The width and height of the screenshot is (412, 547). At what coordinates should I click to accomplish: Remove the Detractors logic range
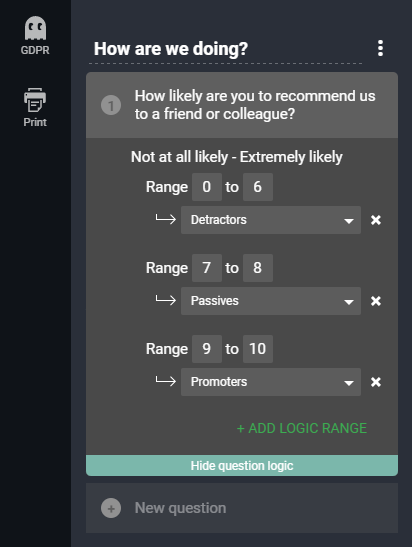pos(376,220)
